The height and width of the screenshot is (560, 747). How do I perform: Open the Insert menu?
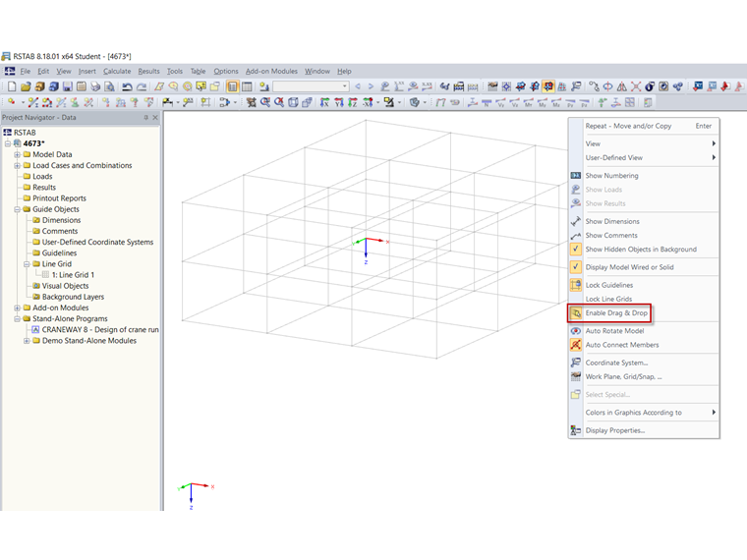tap(87, 71)
